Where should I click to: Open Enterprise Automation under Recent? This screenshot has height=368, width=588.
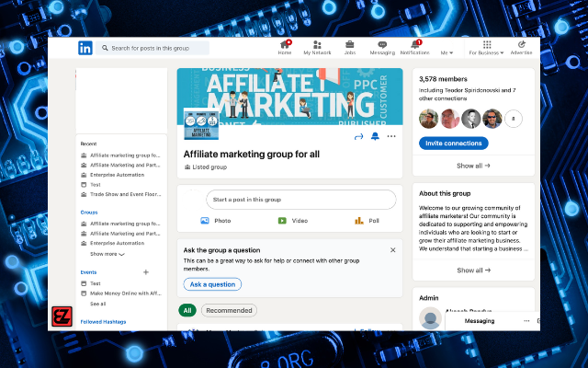tap(112, 175)
